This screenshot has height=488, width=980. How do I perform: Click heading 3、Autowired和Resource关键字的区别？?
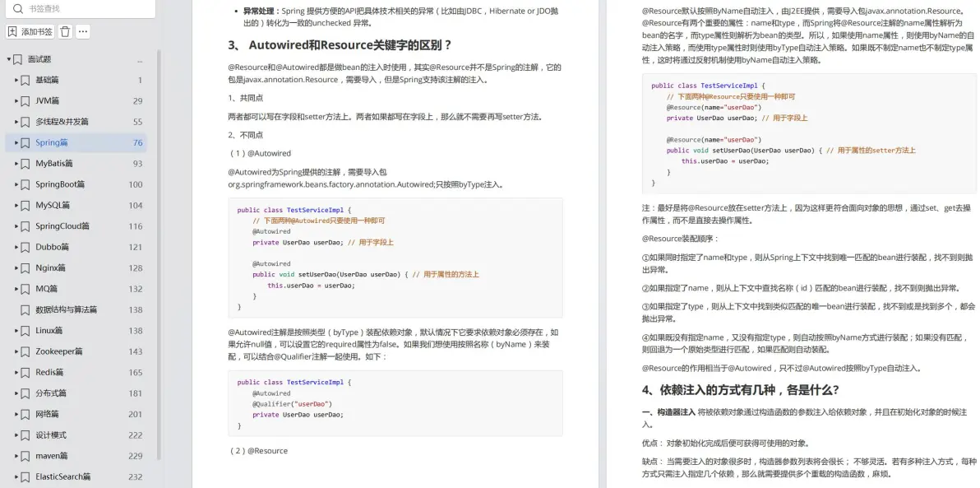(340, 45)
